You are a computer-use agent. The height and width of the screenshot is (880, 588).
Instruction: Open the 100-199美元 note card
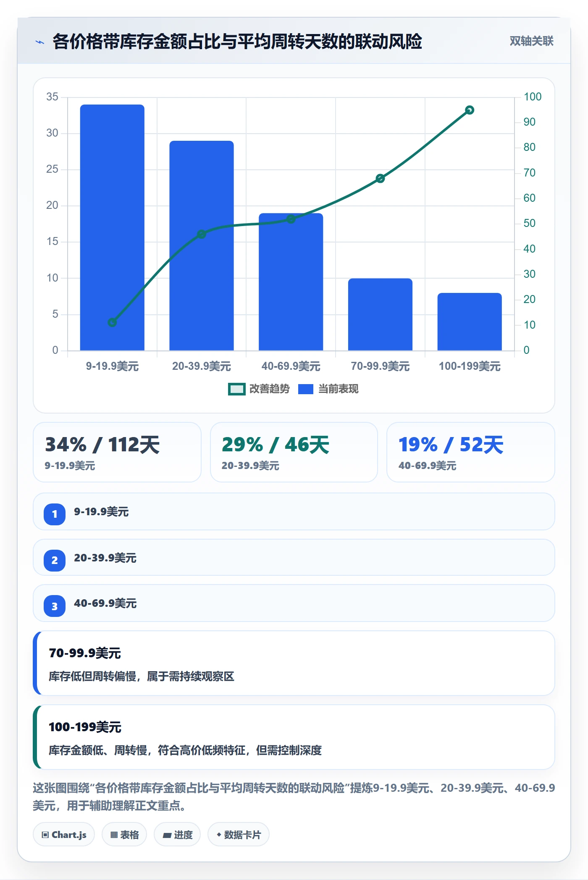click(x=294, y=737)
